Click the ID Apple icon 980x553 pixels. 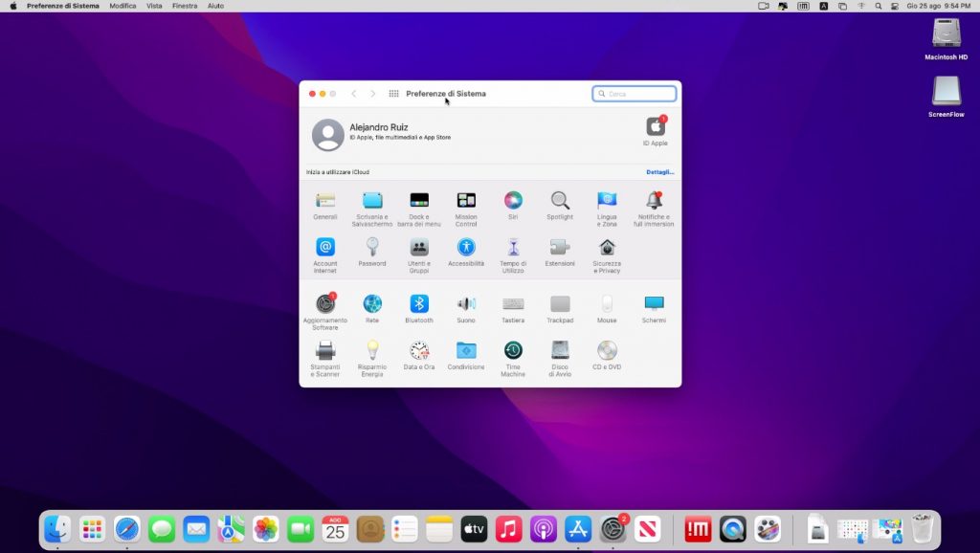tap(656, 127)
